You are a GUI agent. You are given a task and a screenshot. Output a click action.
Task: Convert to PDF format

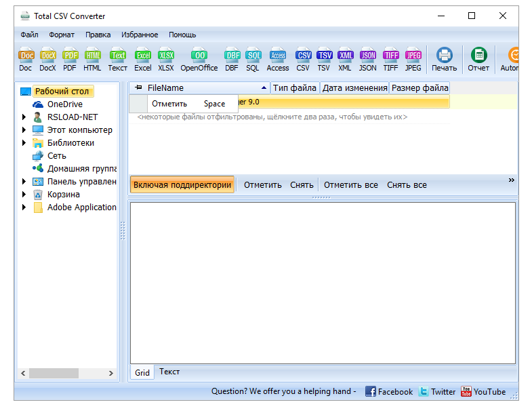tap(70, 60)
